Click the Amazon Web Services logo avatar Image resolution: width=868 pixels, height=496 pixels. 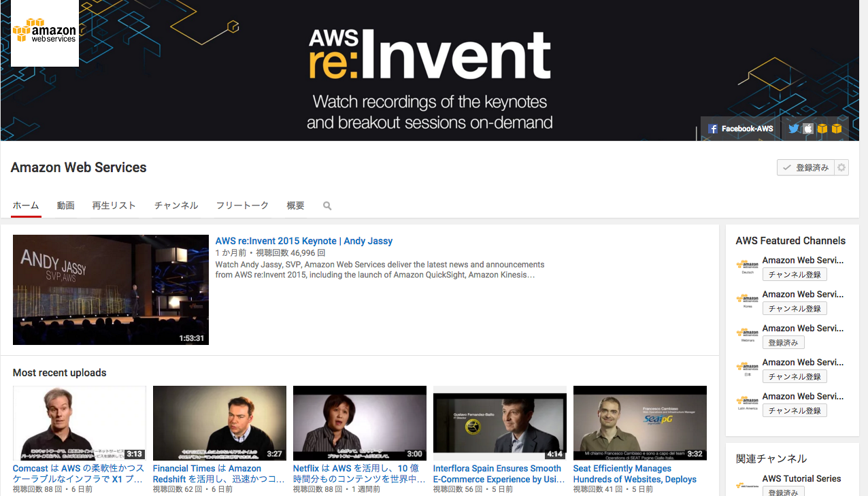coord(45,33)
